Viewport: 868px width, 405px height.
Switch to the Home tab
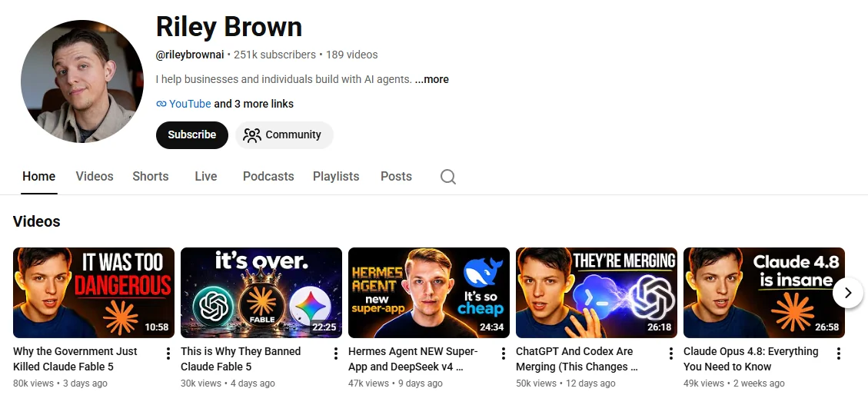coord(38,177)
